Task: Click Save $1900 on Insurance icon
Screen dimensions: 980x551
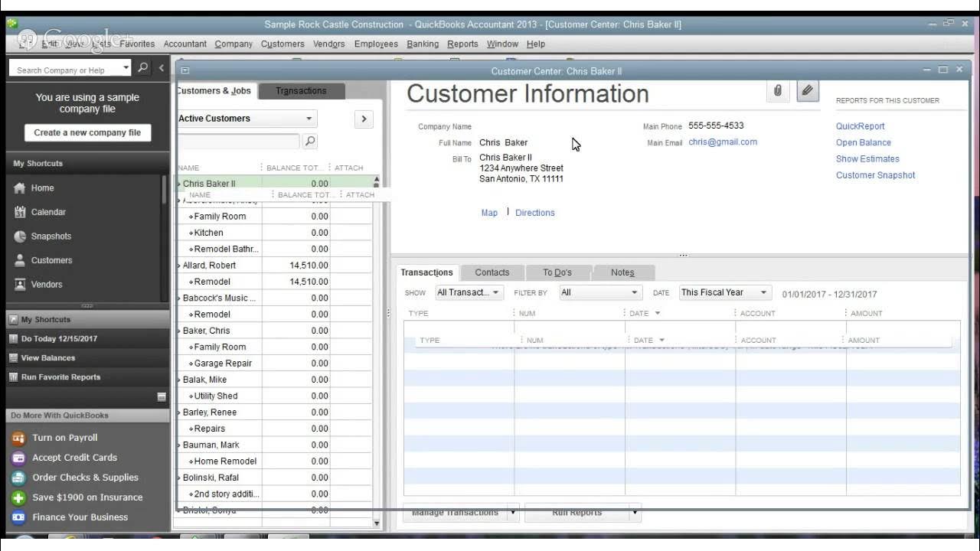Action: 19,497
